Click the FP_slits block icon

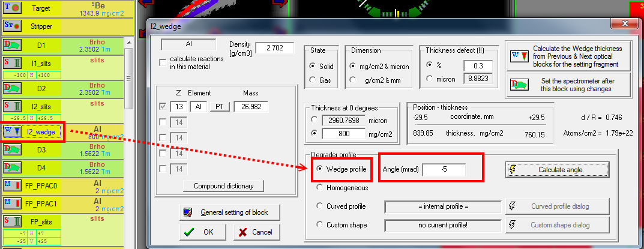click(x=11, y=220)
